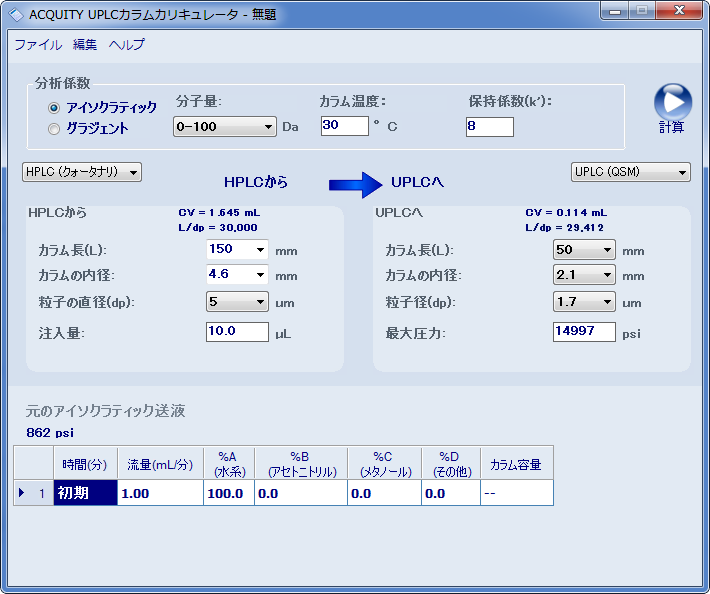Viewport: 710px width, 594px height.
Task: Open the 分子量 0-100 dropdown
Action: point(225,127)
